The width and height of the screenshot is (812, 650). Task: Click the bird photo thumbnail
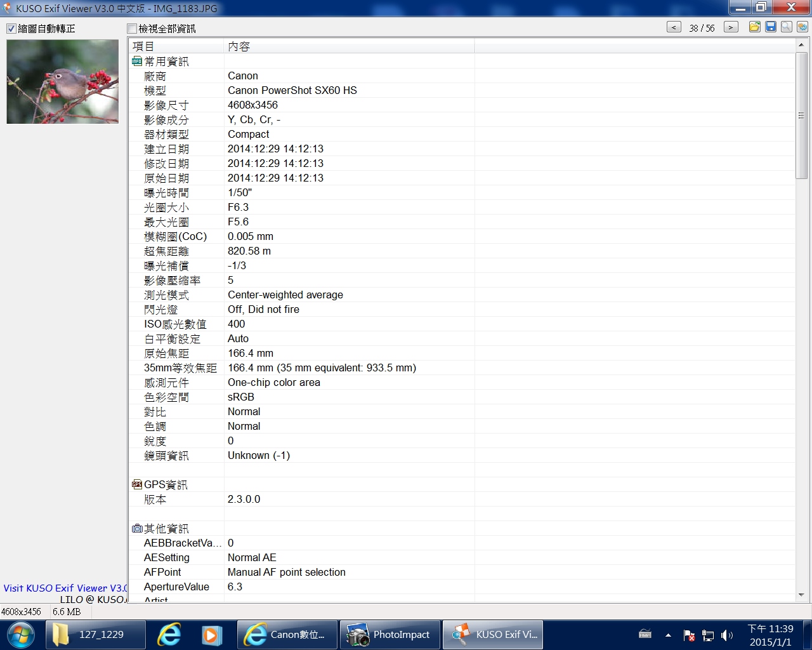[62, 81]
